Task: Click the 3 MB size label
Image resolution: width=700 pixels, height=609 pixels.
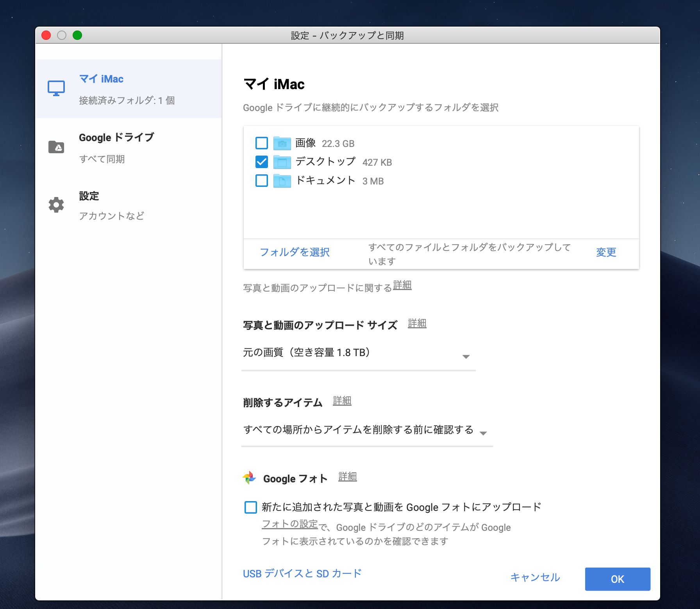Action: click(x=373, y=181)
